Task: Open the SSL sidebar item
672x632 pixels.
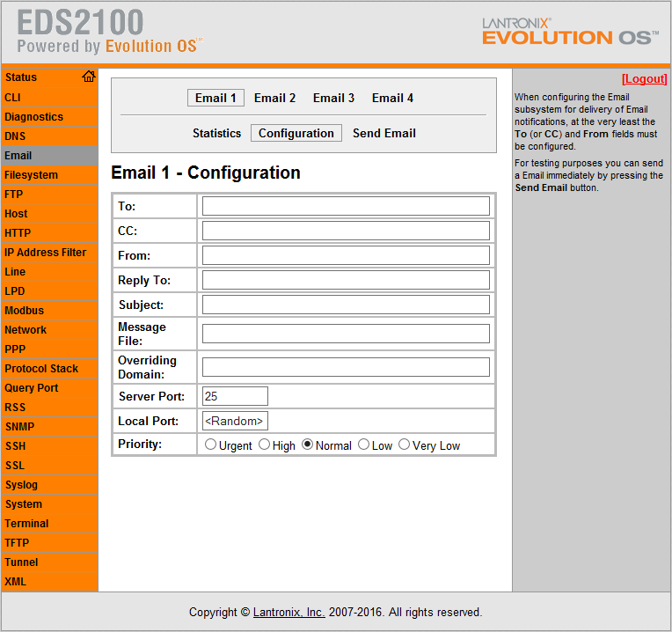Action: point(49,466)
